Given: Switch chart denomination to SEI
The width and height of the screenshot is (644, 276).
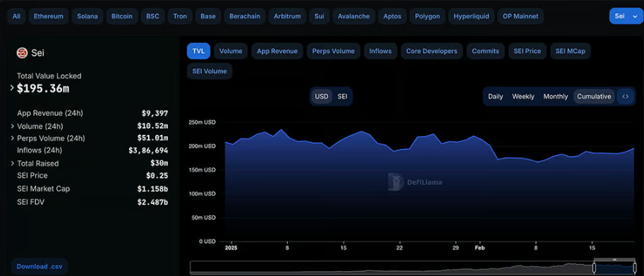Looking at the screenshot, I should 342,97.
